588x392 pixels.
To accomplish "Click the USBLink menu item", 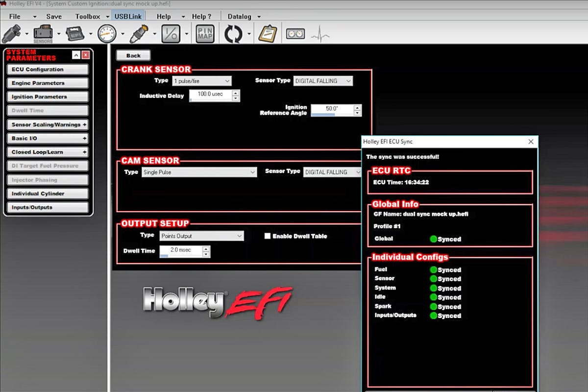I will (x=128, y=16).
